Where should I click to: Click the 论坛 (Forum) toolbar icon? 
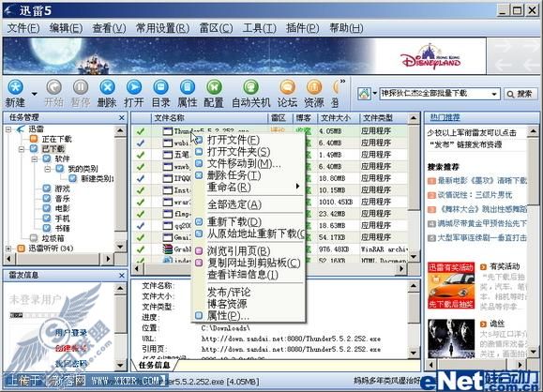287,87
